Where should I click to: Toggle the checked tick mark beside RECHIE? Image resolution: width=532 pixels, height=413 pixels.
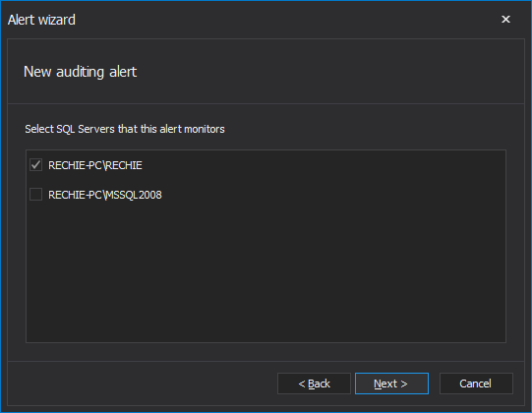(x=35, y=165)
